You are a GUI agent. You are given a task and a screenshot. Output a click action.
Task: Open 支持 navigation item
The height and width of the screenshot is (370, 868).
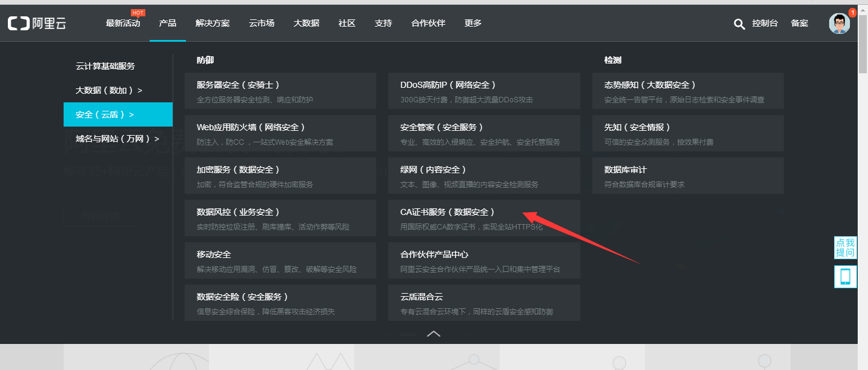(383, 23)
